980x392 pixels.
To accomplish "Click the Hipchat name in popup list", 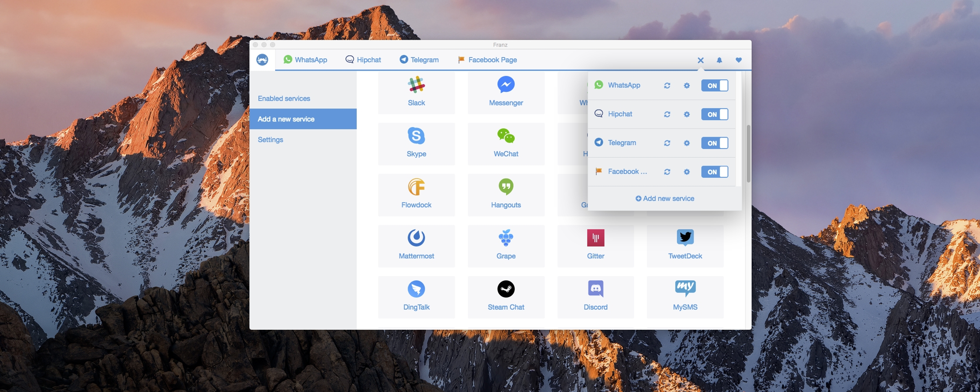I will pyautogui.click(x=620, y=114).
